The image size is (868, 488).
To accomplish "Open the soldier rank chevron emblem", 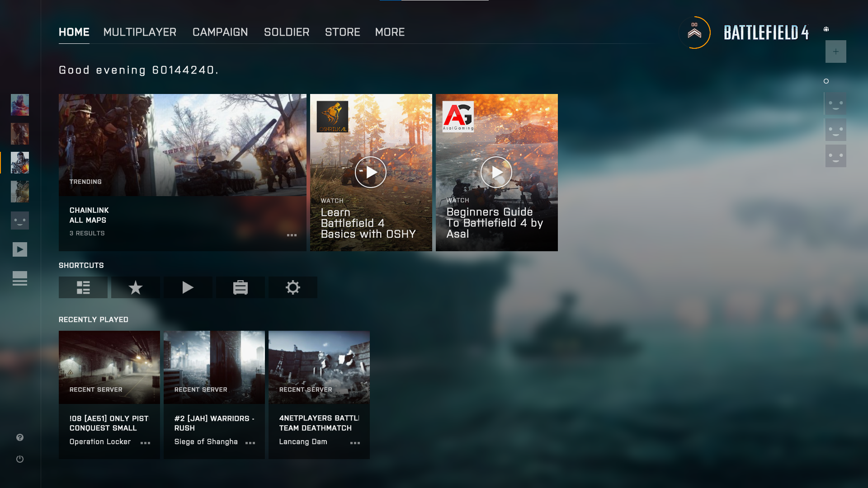I will [694, 33].
